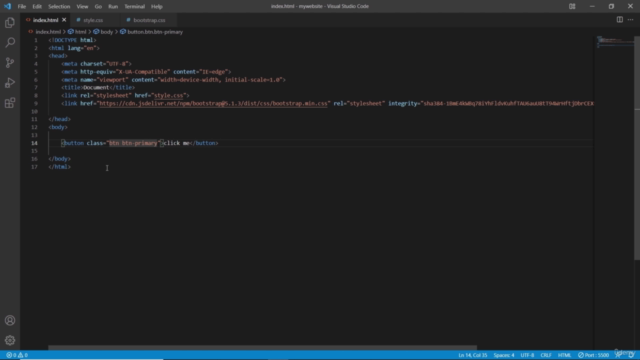Click the closing </head> tag
Viewport: 640px width, 360px height.
click(60, 119)
